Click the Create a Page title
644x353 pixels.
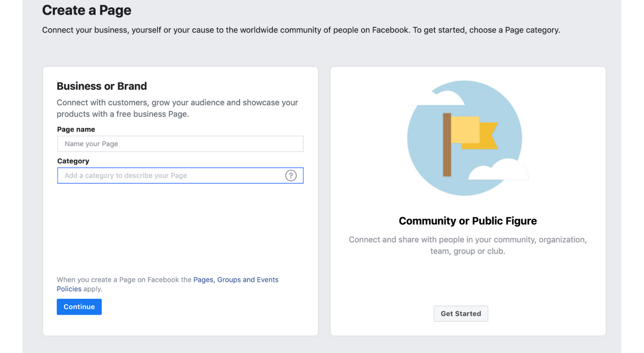click(87, 10)
